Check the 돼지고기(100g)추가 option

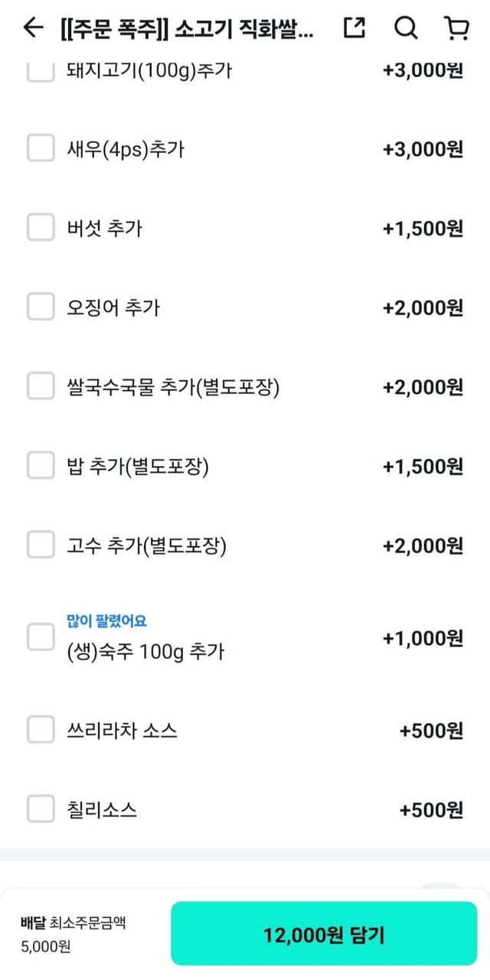click(41, 73)
